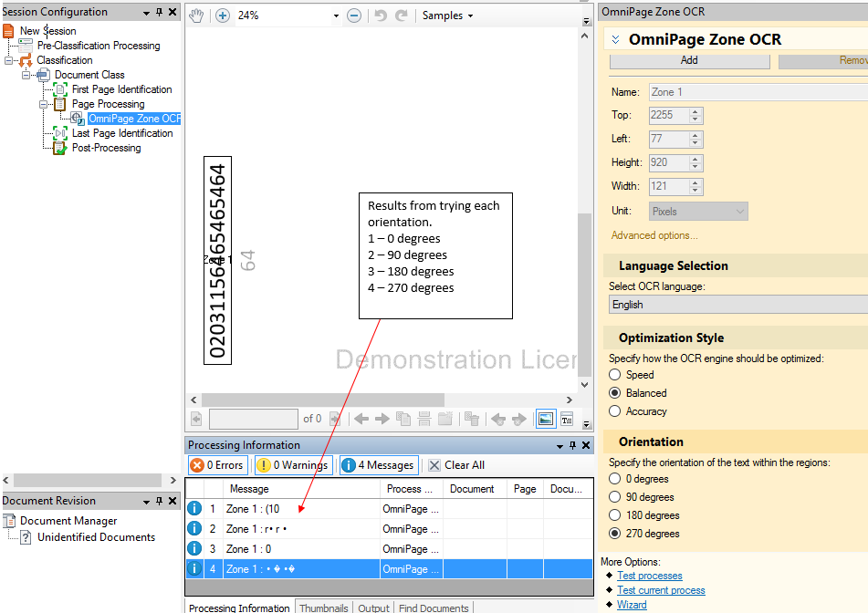Click the Add zone button

click(689, 60)
